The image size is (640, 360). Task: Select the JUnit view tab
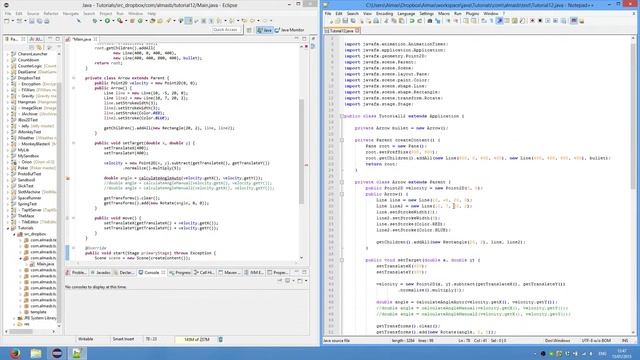(x=37, y=39)
